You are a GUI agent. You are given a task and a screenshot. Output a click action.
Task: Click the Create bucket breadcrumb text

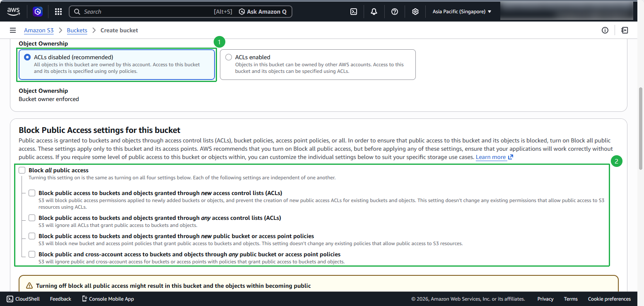(x=119, y=30)
